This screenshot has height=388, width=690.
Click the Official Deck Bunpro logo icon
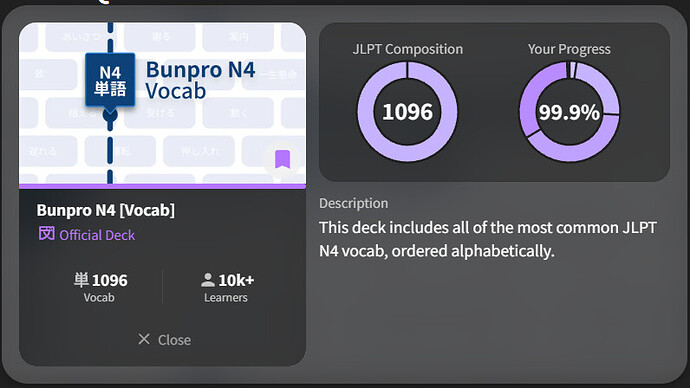(x=46, y=234)
